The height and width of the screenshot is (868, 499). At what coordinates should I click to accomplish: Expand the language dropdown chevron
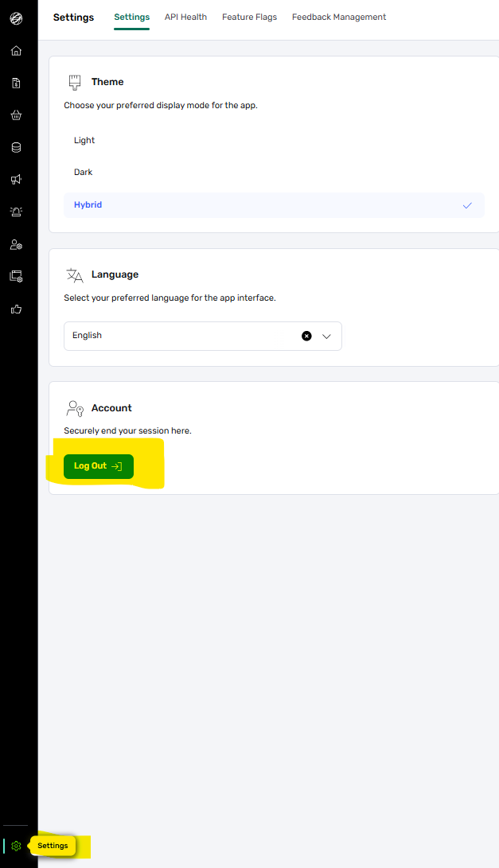coord(327,336)
